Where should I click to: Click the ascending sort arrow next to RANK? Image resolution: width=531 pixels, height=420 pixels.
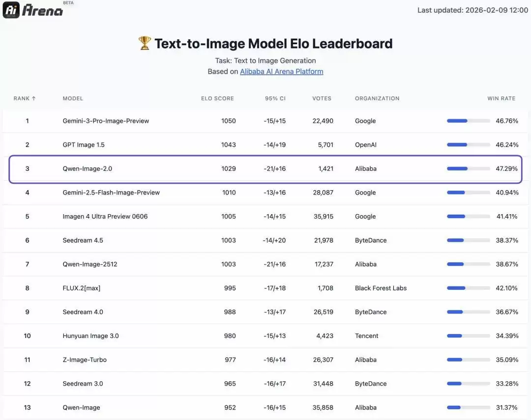[33, 98]
